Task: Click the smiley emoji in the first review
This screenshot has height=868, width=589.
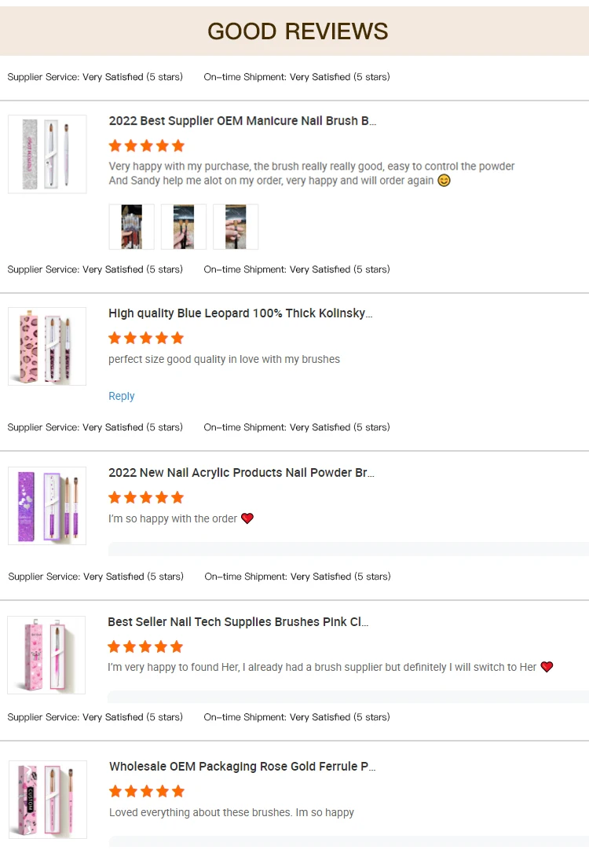Action: point(444,181)
